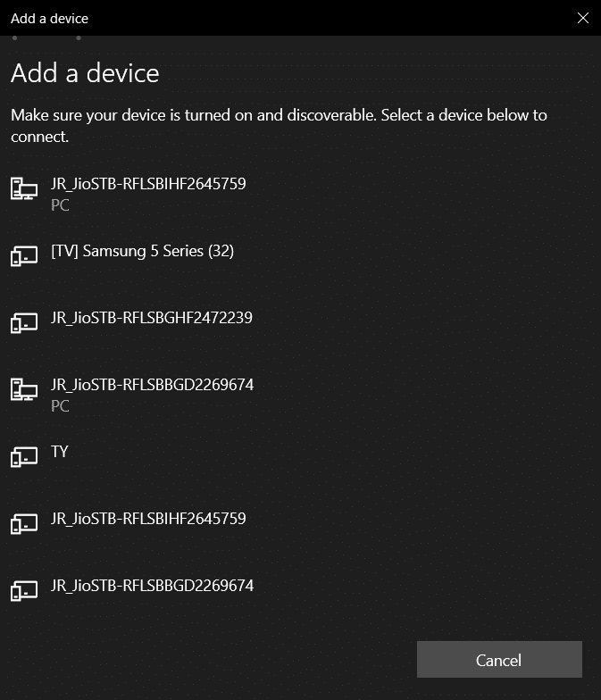Select the [TV] Samsung 5 Series (32) name
Screen dimensions: 601x700
click(x=143, y=251)
